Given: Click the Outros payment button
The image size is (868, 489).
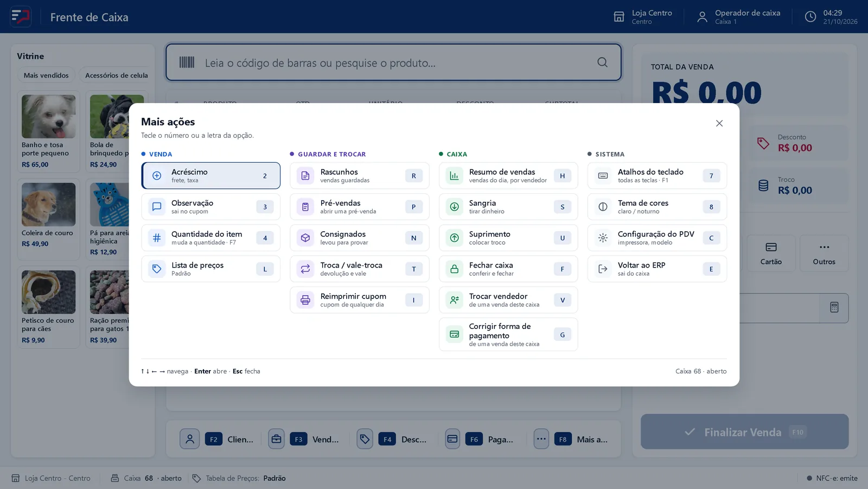Looking at the screenshot, I should (824, 253).
